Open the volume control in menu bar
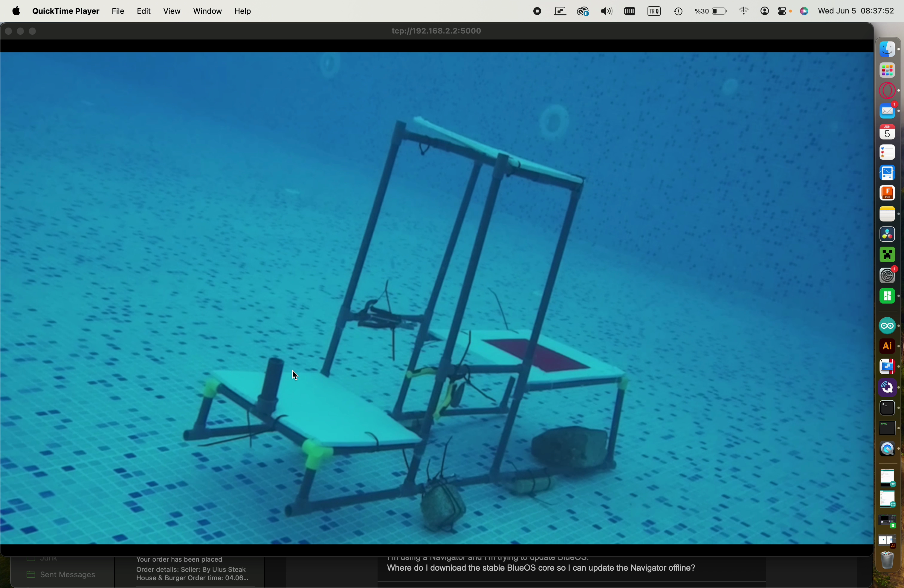Screen dimensions: 904x588 point(607,12)
